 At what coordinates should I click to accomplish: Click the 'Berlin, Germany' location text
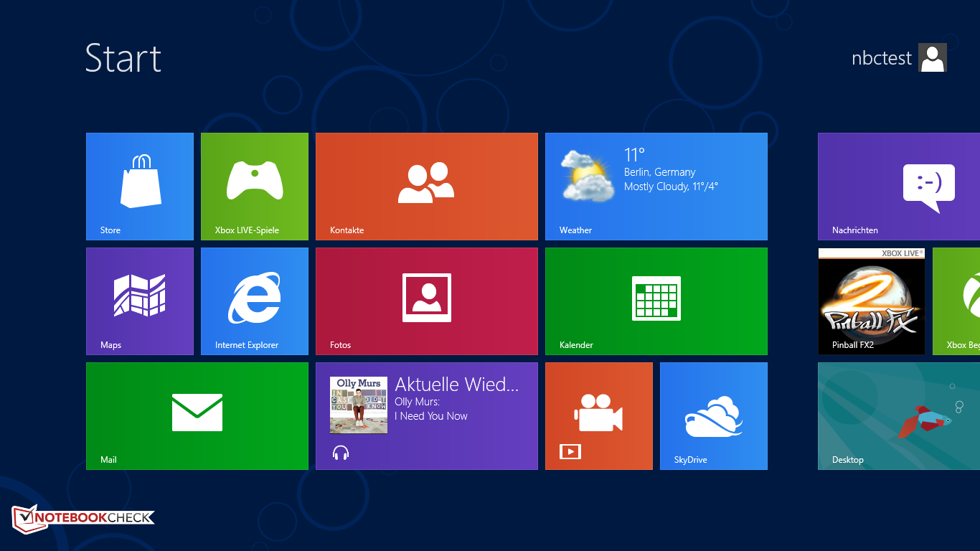click(x=659, y=172)
